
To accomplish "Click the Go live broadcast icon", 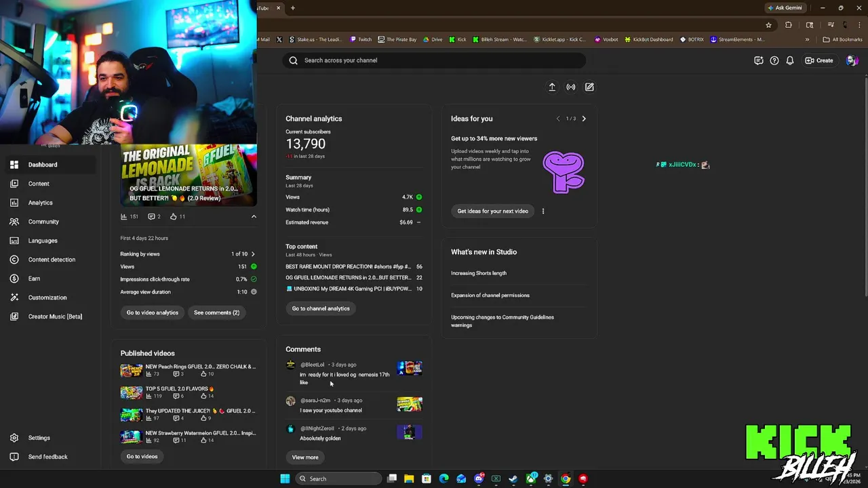I will click(571, 87).
